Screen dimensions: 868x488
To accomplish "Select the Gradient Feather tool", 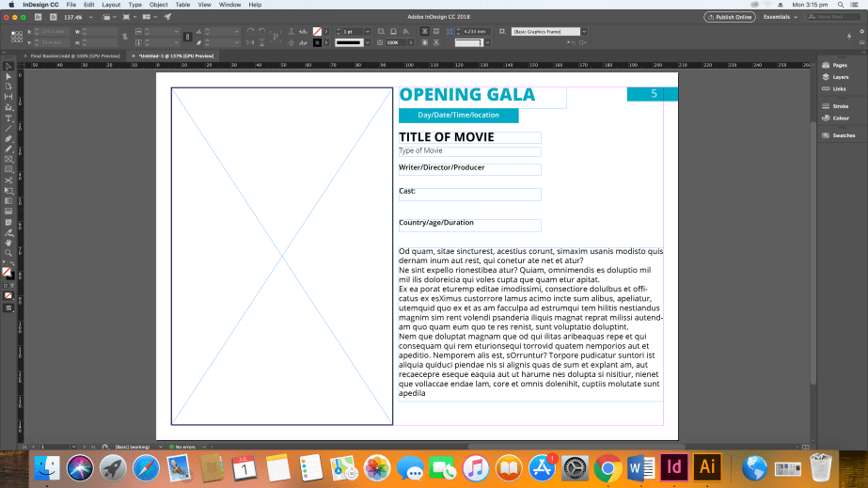I will click(8, 212).
